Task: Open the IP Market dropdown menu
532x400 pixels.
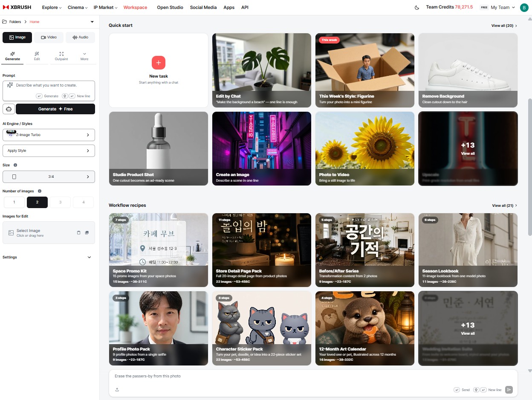Action: point(106,8)
